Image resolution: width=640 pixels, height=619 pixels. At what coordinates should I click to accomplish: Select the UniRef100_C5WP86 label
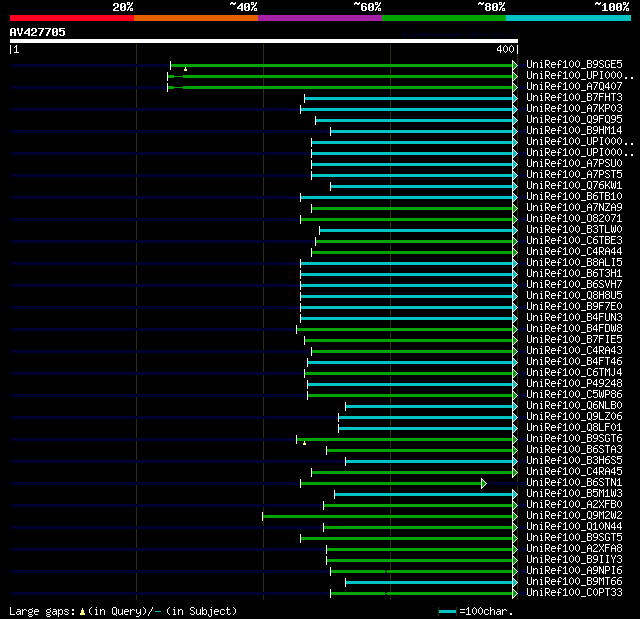pyautogui.click(x=574, y=395)
